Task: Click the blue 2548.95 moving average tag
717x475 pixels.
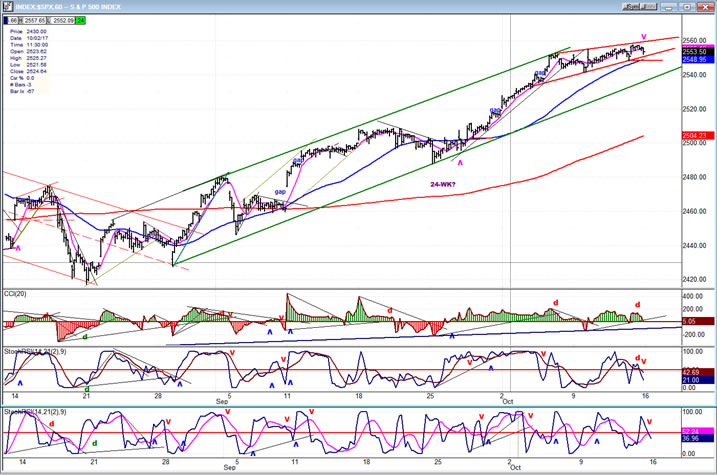Action: (x=696, y=60)
